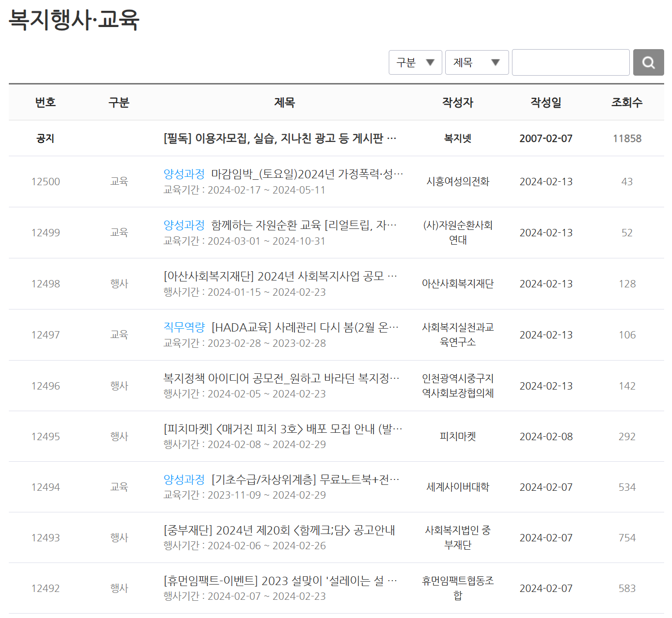Click post number 12499
672x618 pixels.
click(x=46, y=233)
